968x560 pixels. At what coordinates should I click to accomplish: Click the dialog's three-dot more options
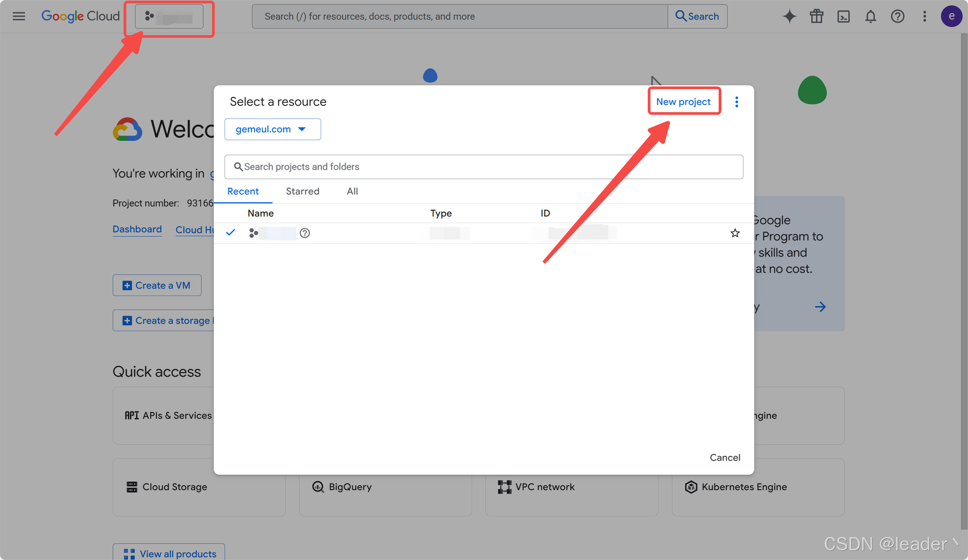[x=736, y=102]
